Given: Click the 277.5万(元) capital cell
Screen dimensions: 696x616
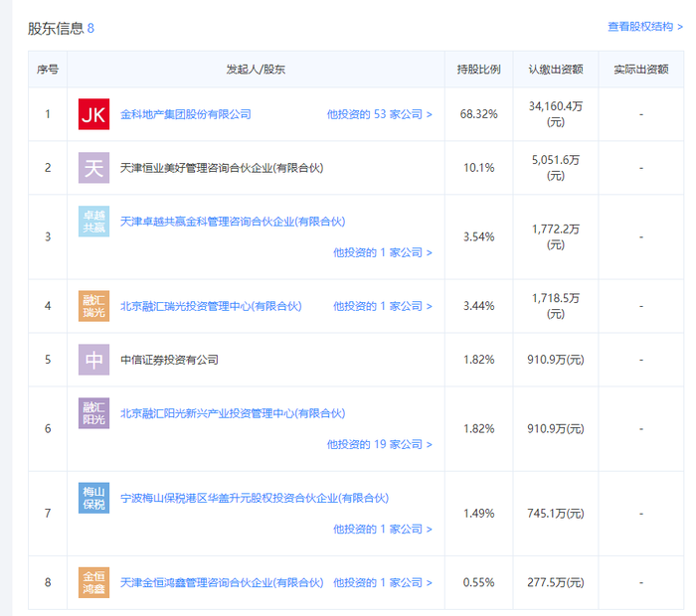Looking at the screenshot, I should 556,583.
